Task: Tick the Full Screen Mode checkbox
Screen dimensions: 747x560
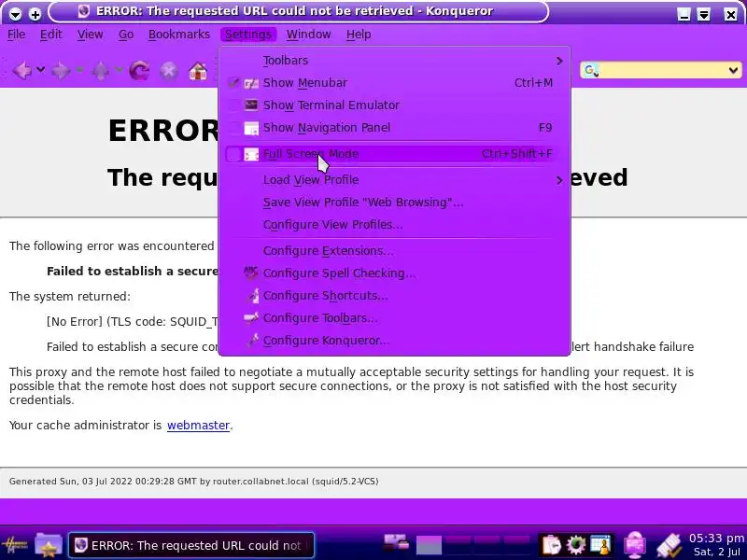Action: [233, 154]
